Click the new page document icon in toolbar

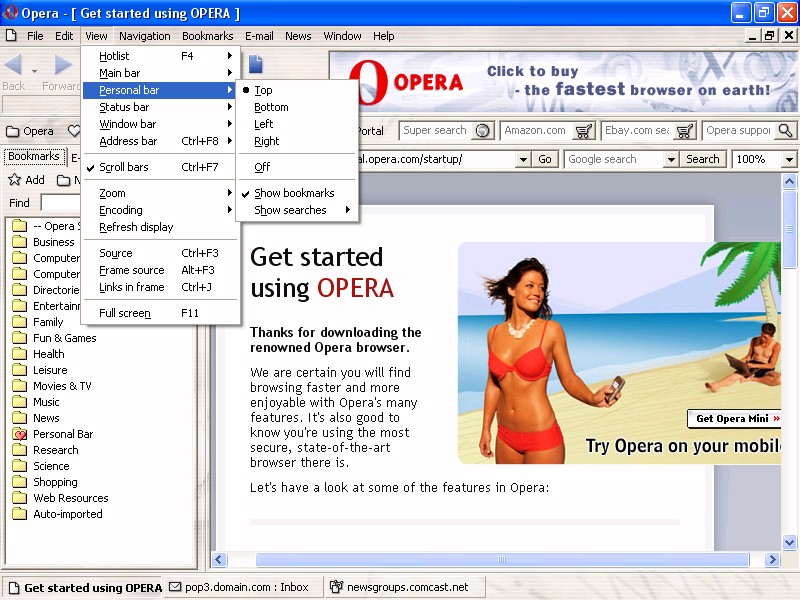[x=256, y=64]
